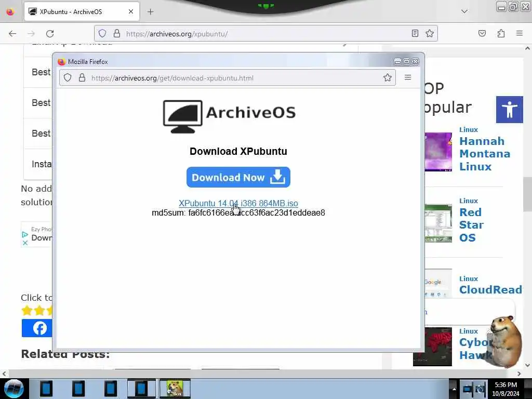Open the tracking protection shield in main window

[102, 33]
